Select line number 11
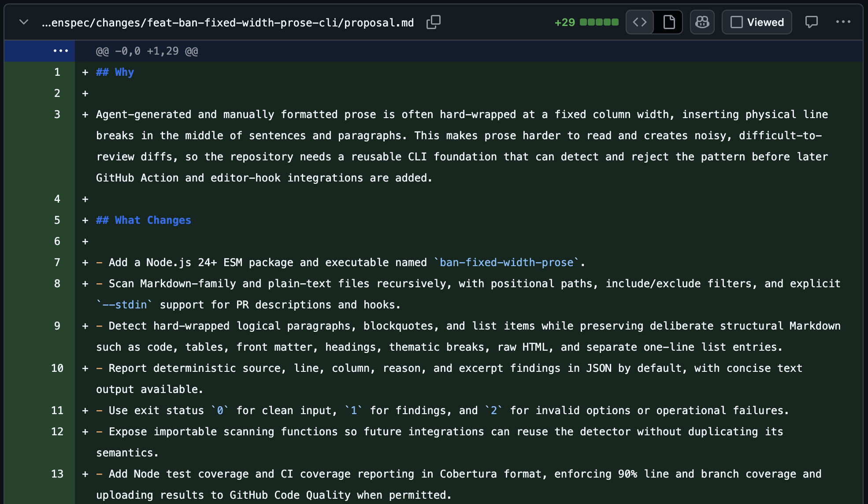Viewport: 868px width, 504px height. click(x=57, y=411)
